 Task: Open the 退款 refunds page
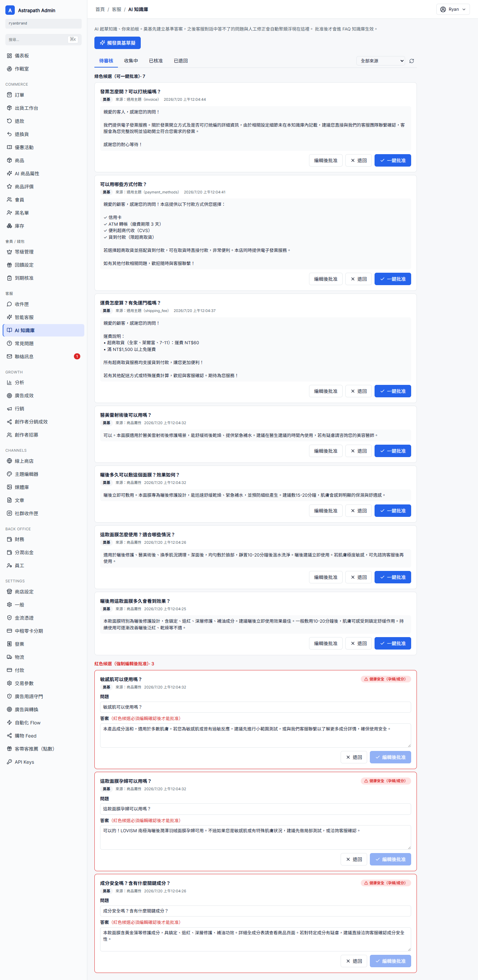pos(43,121)
